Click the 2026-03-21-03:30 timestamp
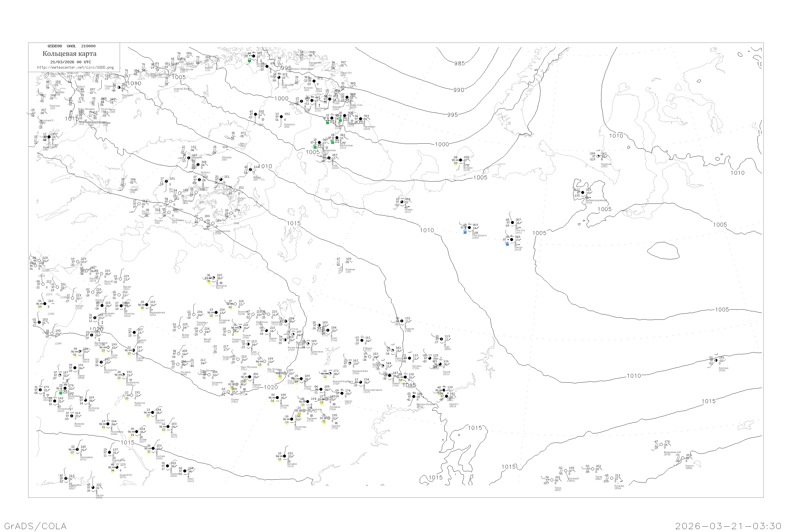This screenshot has width=798, height=532. pos(728,526)
